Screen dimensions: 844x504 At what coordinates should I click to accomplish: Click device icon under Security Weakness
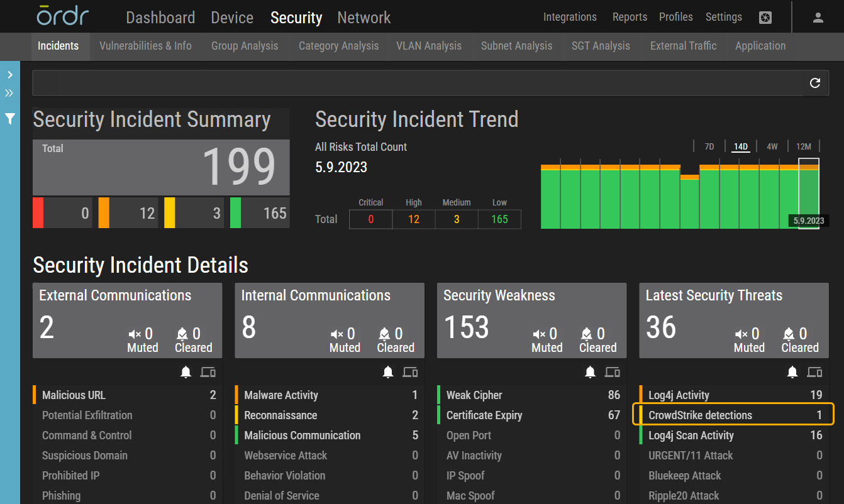(612, 372)
